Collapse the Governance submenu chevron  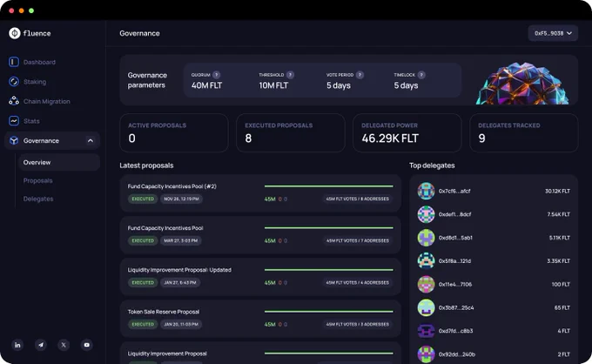pos(91,140)
